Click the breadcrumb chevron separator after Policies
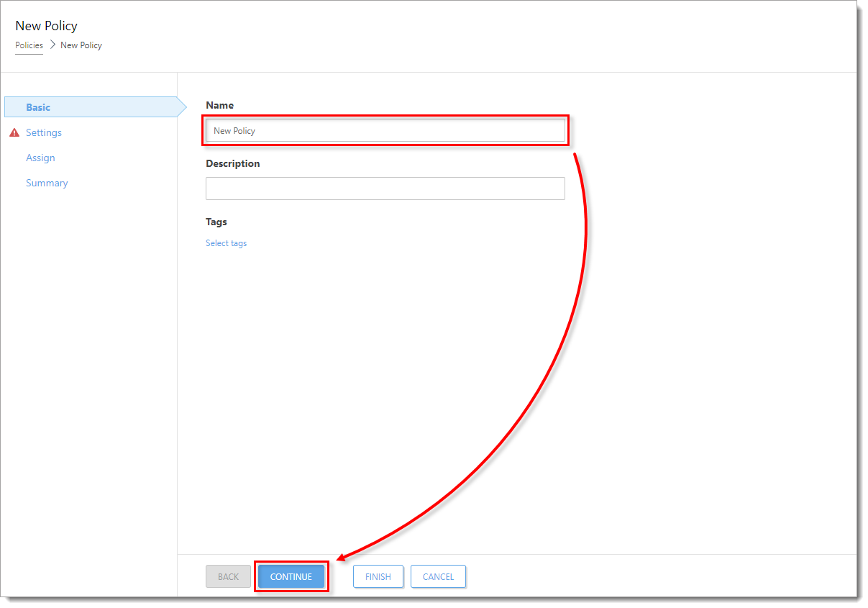Viewport: 868px width, 608px height. [52, 45]
